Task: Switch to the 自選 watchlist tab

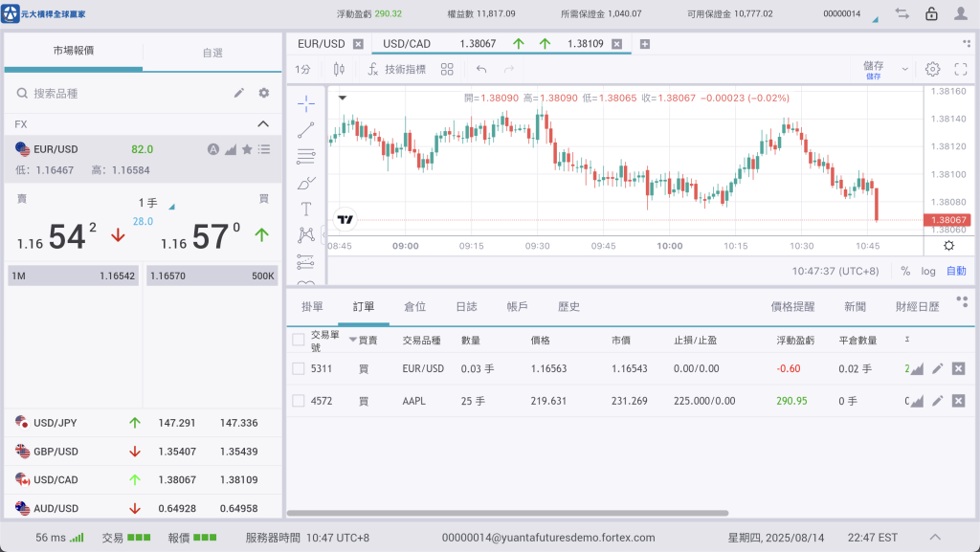Action: pos(212,53)
